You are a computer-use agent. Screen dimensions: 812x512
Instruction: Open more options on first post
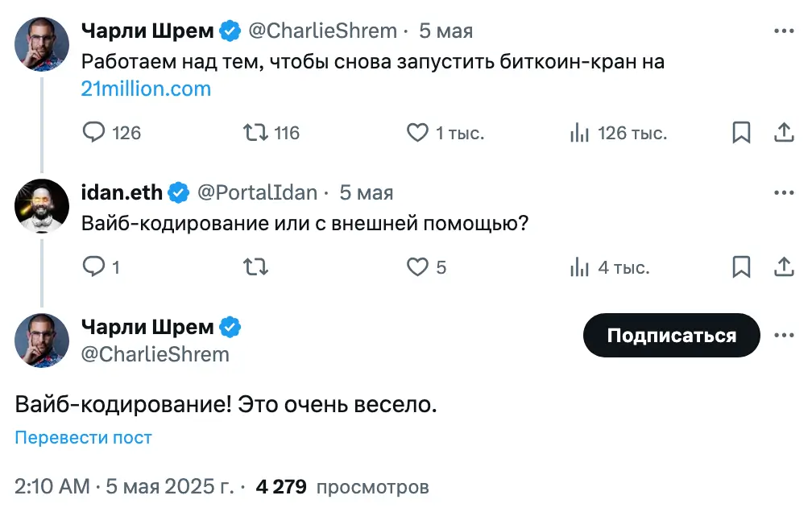point(784,31)
